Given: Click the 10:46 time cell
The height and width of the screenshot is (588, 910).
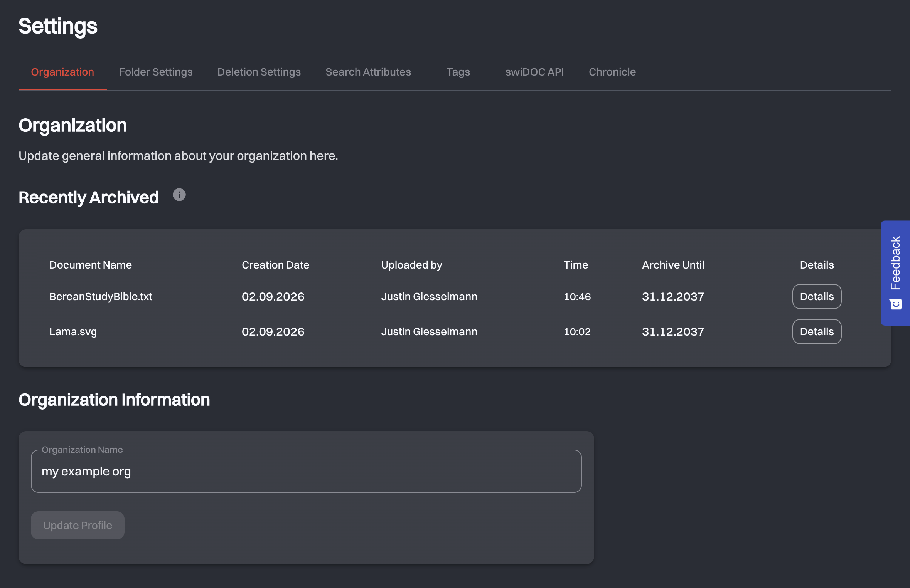Looking at the screenshot, I should coord(577,297).
